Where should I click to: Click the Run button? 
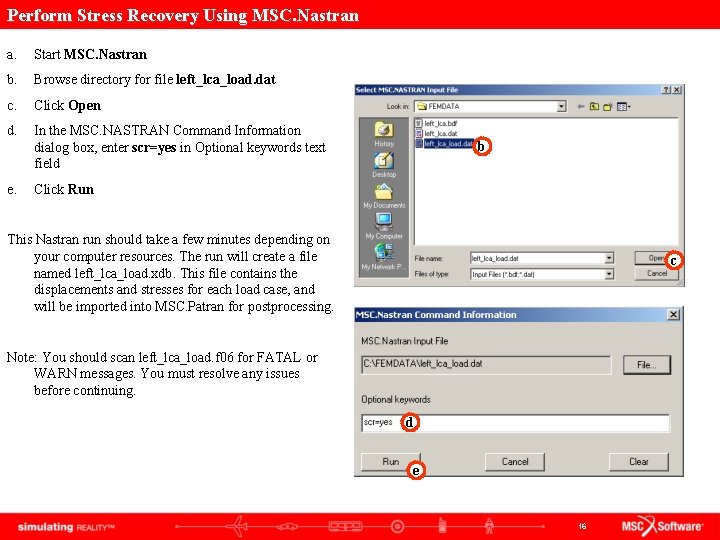(390, 462)
